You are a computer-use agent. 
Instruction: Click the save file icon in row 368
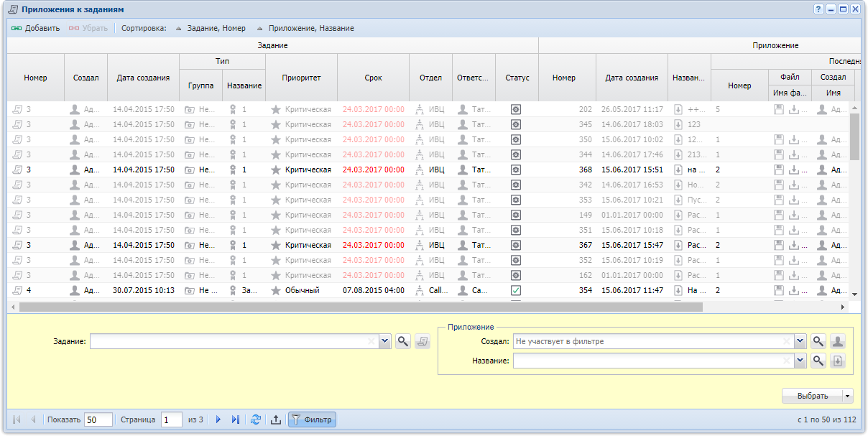(x=779, y=170)
